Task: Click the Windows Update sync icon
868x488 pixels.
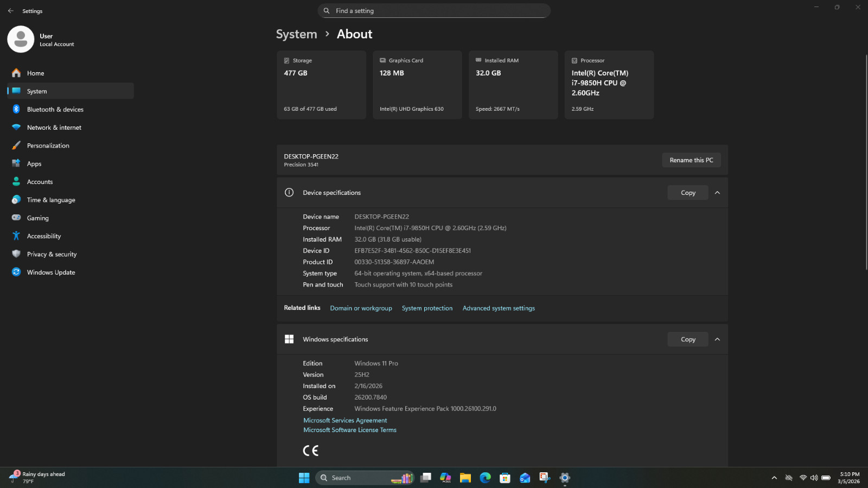Action: (16, 272)
